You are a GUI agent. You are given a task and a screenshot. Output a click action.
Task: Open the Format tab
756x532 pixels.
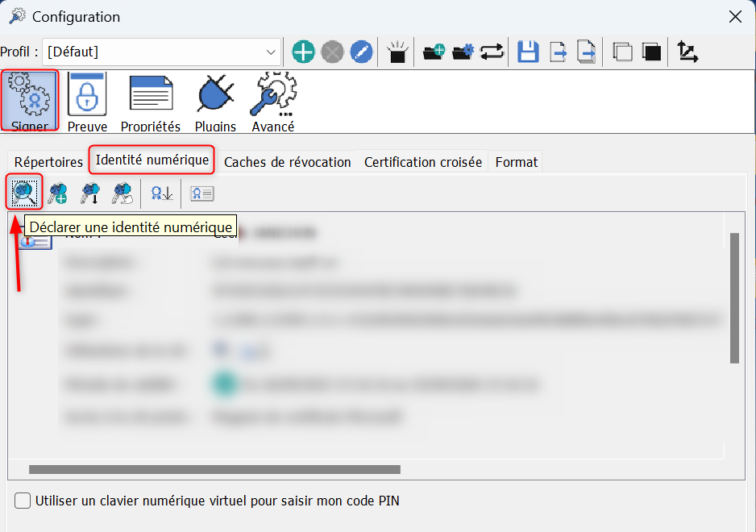click(517, 162)
